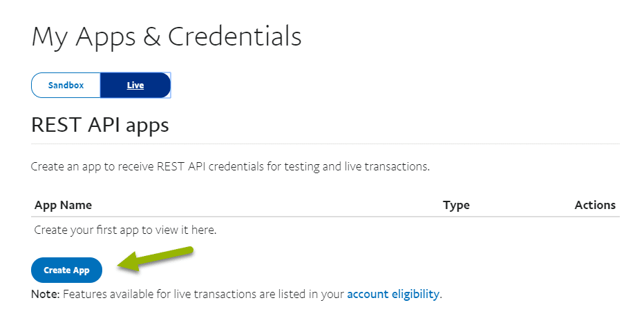Click the REST API apps section heading
The height and width of the screenshot is (316, 644).
click(100, 126)
